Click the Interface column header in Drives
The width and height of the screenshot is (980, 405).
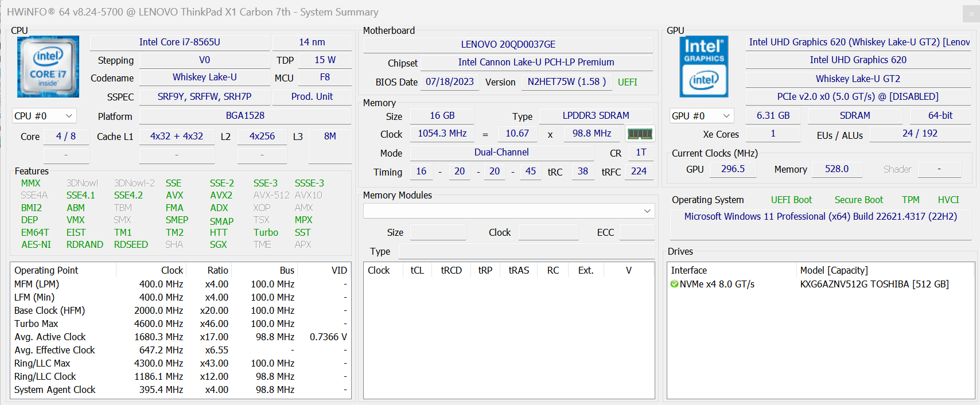click(732, 270)
